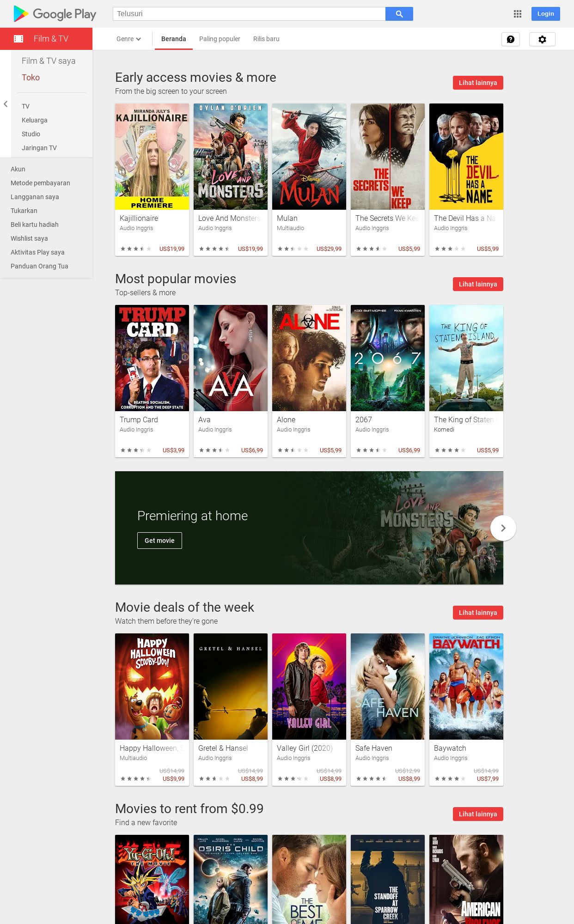Screen dimensions: 574x924
Task: Open The Devil Has a Name poster
Action: (466, 157)
